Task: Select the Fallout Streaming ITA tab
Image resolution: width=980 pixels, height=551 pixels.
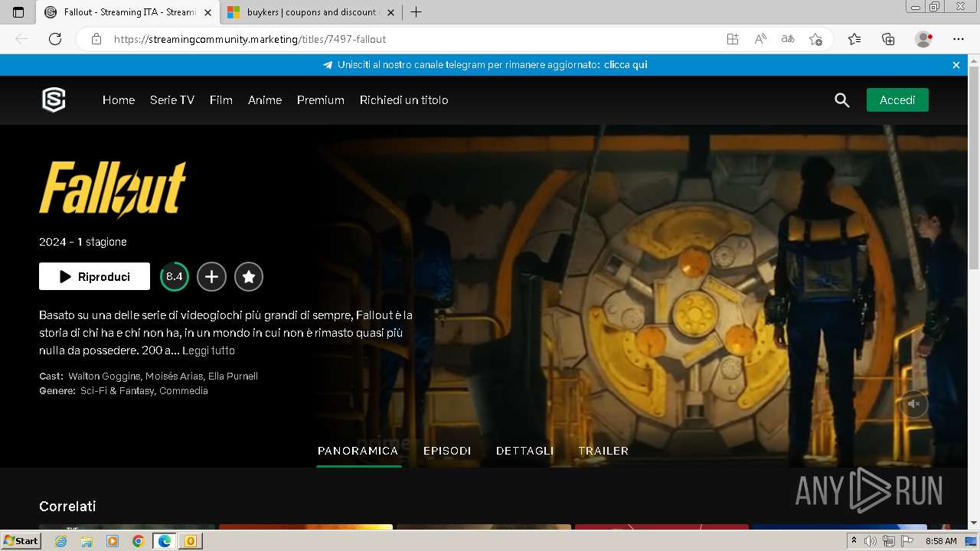Action: 129,12
